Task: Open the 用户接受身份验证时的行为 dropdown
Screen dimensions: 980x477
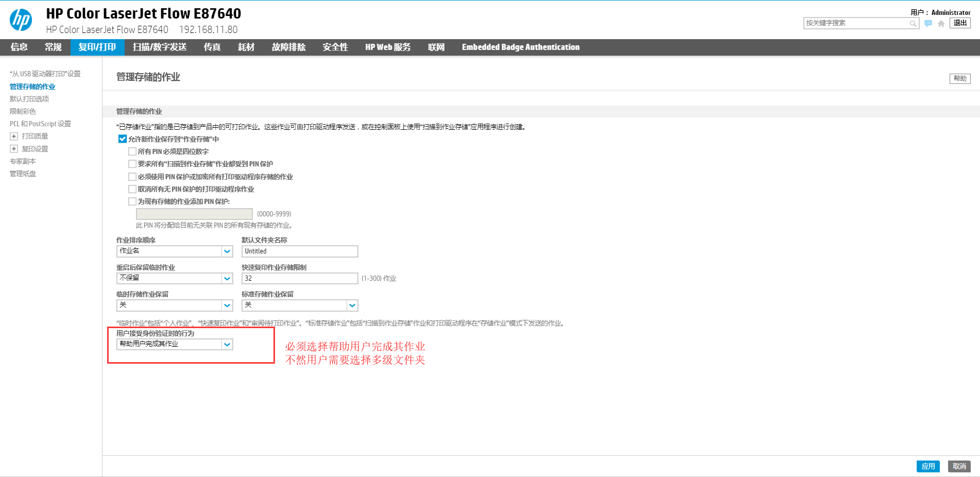Action: click(175, 344)
